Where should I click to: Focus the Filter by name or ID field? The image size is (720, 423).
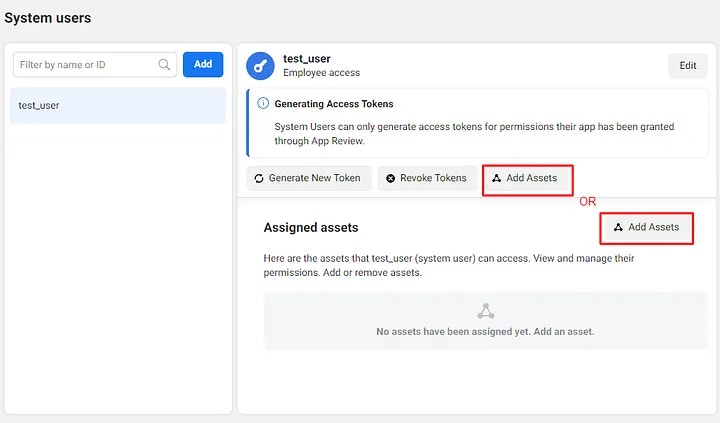[x=95, y=64]
